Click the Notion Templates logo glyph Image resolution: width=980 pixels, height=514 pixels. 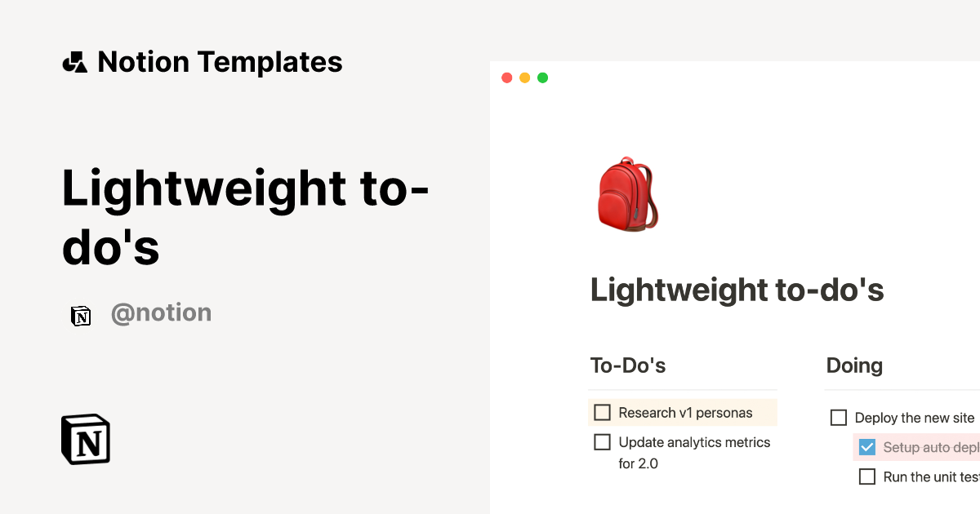point(75,60)
